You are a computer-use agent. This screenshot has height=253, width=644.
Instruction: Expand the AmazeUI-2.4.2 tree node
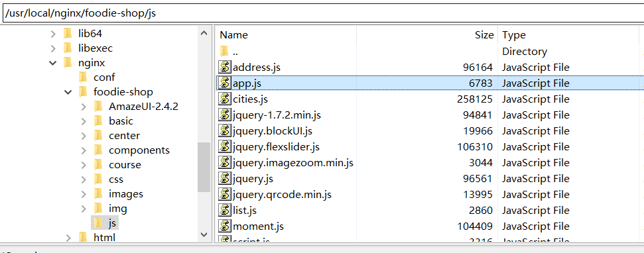[84, 107]
